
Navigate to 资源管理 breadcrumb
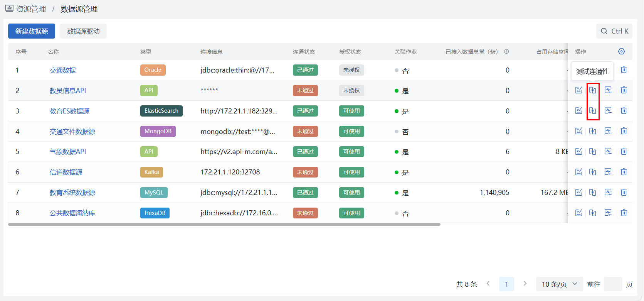coord(31,9)
